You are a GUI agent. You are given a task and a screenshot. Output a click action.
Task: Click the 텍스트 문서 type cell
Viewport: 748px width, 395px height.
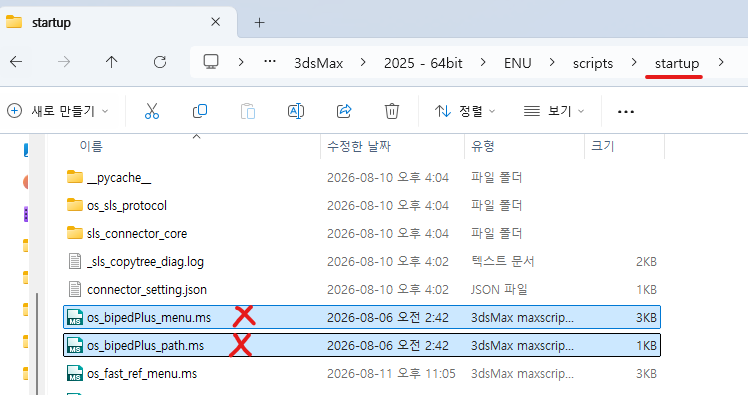pyautogui.click(x=502, y=261)
